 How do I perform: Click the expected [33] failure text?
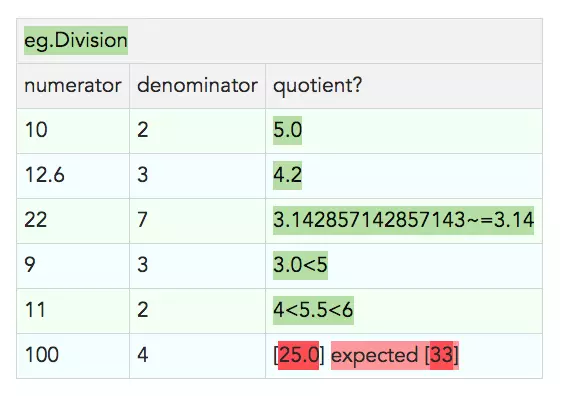click(x=395, y=355)
